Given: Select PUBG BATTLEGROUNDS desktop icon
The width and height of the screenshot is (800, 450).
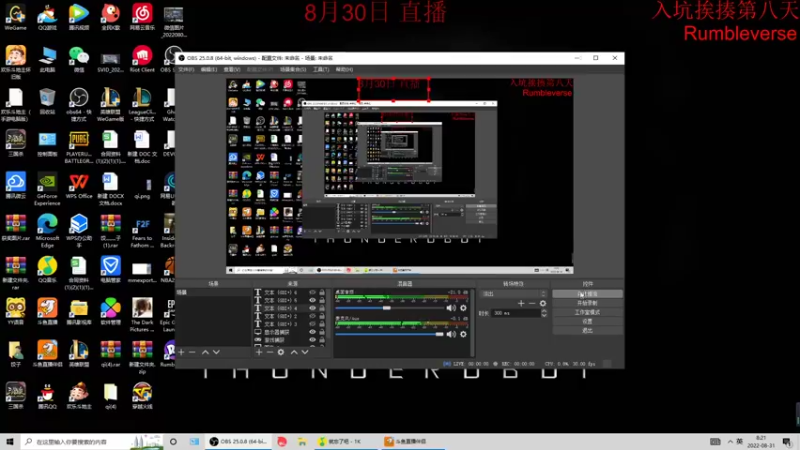Looking at the screenshot, I should [x=79, y=147].
